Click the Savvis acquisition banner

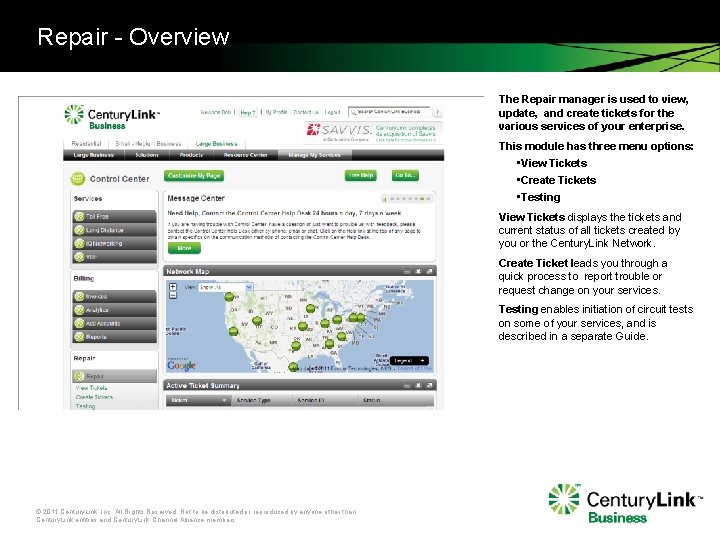coord(373,132)
